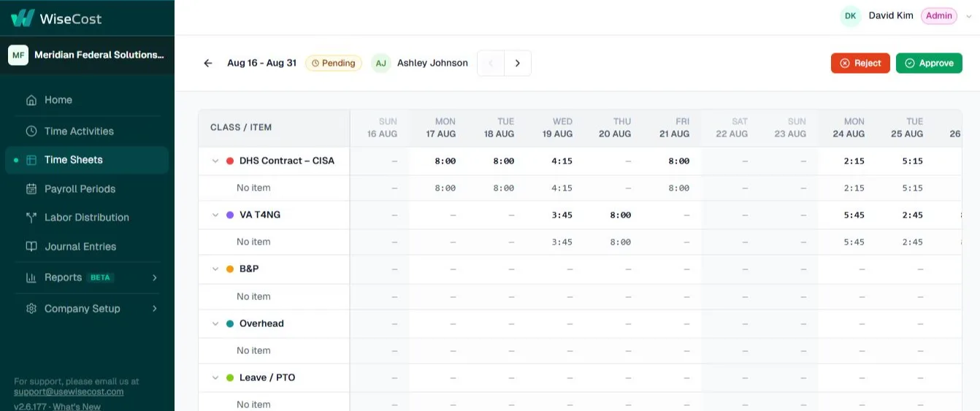The height and width of the screenshot is (411, 980).
Task: Expand the Reports submenu chevron
Action: pyautogui.click(x=155, y=277)
